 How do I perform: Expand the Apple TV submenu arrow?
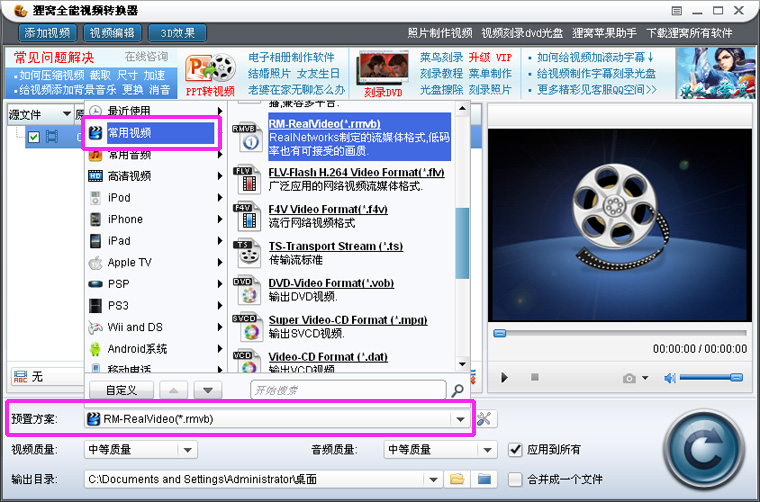220,263
